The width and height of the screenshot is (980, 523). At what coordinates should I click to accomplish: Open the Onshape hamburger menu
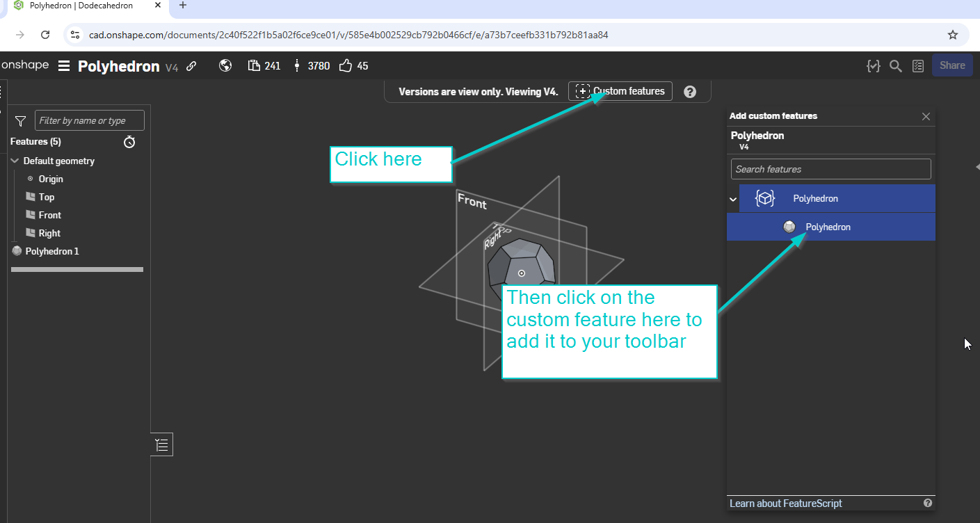(64, 66)
